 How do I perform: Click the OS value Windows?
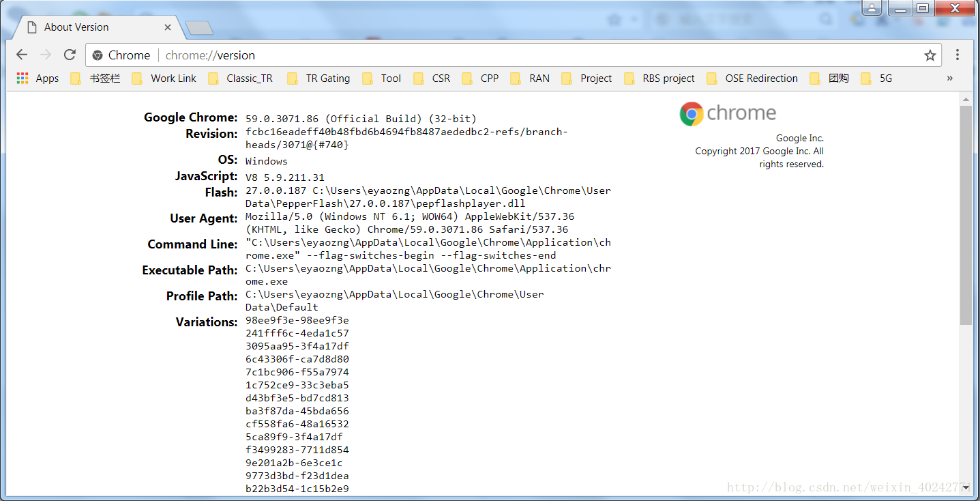point(267,161)
